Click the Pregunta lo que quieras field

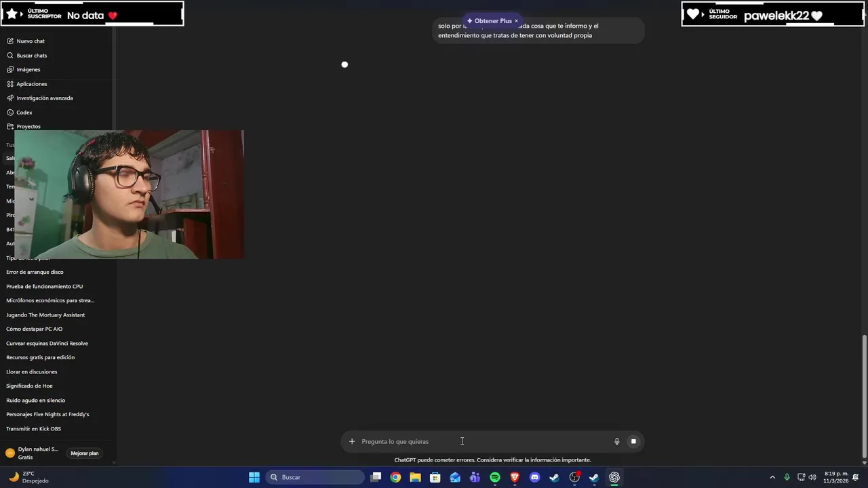point(485,441)
